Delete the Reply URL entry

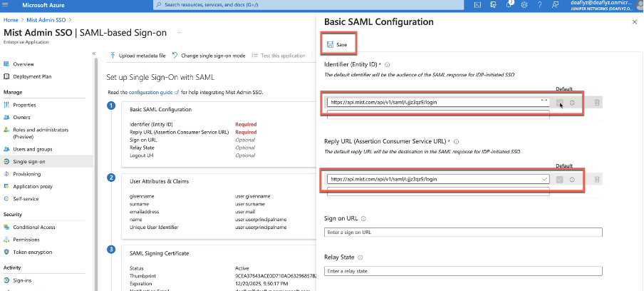coord(596,179)
